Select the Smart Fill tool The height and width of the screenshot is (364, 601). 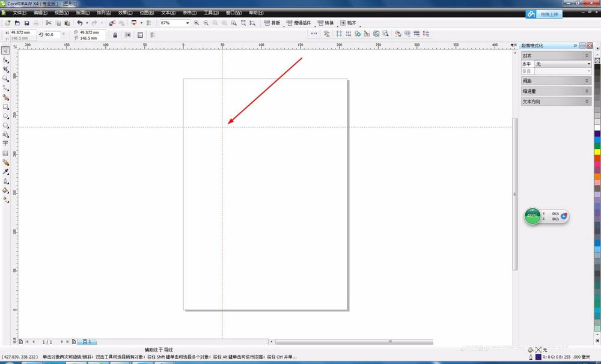point(5,97)
